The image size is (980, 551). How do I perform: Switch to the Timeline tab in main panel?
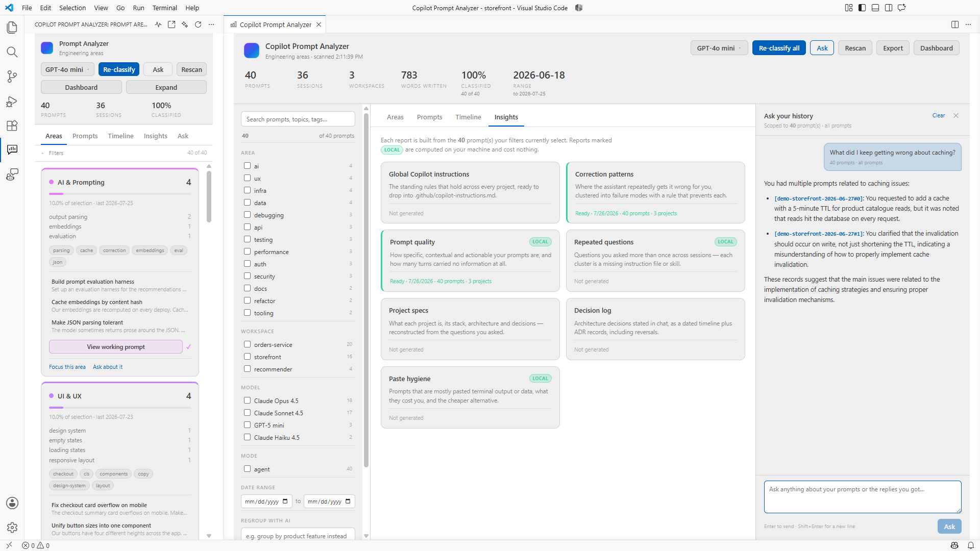(468, 117)
